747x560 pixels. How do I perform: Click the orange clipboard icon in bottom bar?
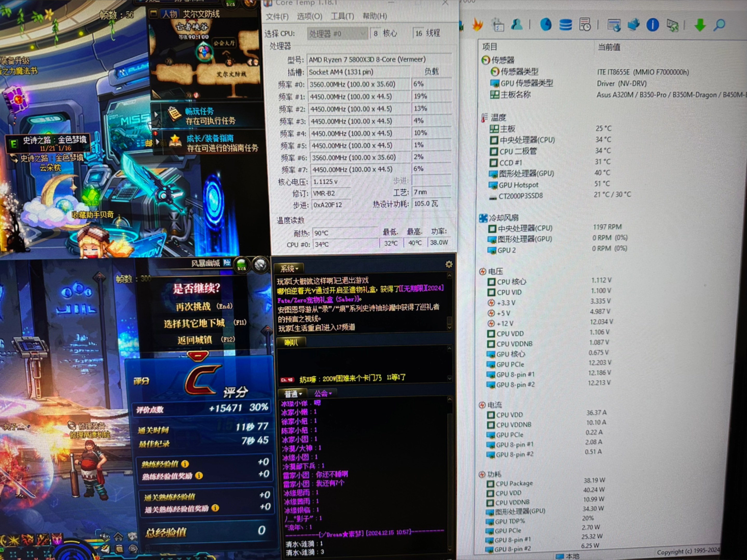[x=119, y=549]
